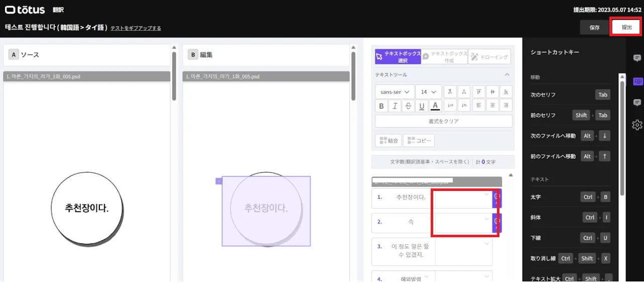Click the B 編集 panel header
This screenshot has height=283, width=644.
click(266, 55)
